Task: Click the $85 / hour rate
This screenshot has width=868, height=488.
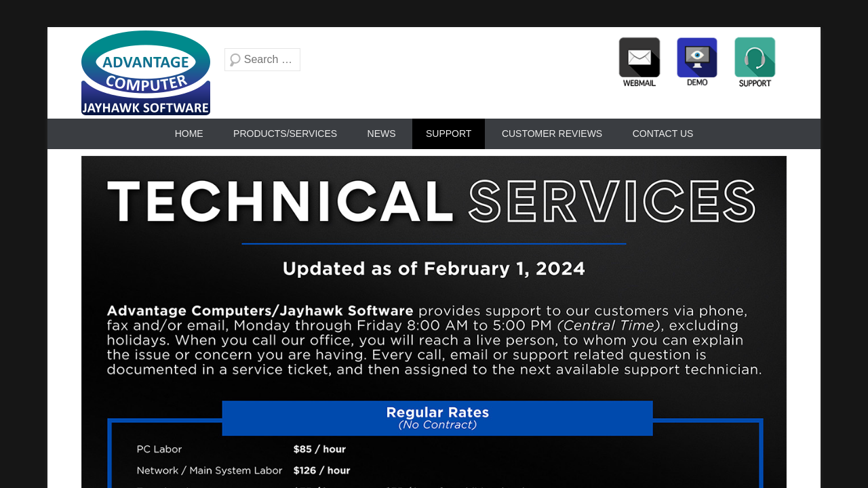Action: [319, 449]
